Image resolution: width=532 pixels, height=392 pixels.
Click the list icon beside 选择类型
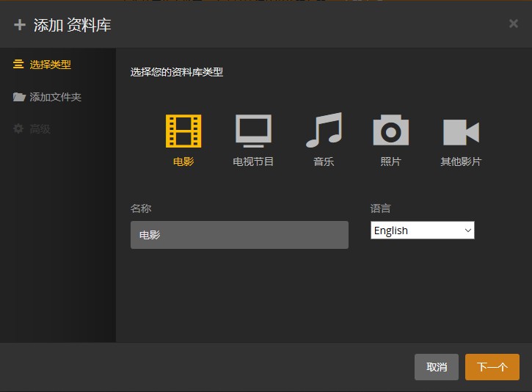[x=19, y=65]
